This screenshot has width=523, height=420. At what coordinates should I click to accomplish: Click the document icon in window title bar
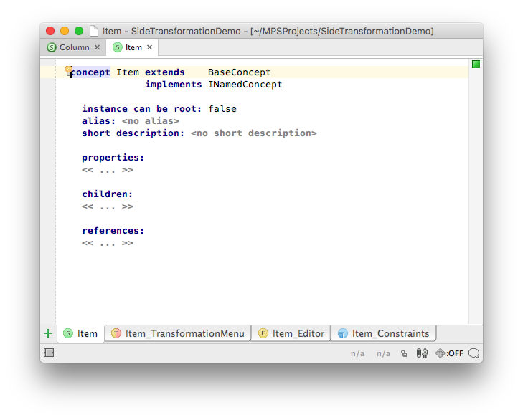click(x=93, y=31)
